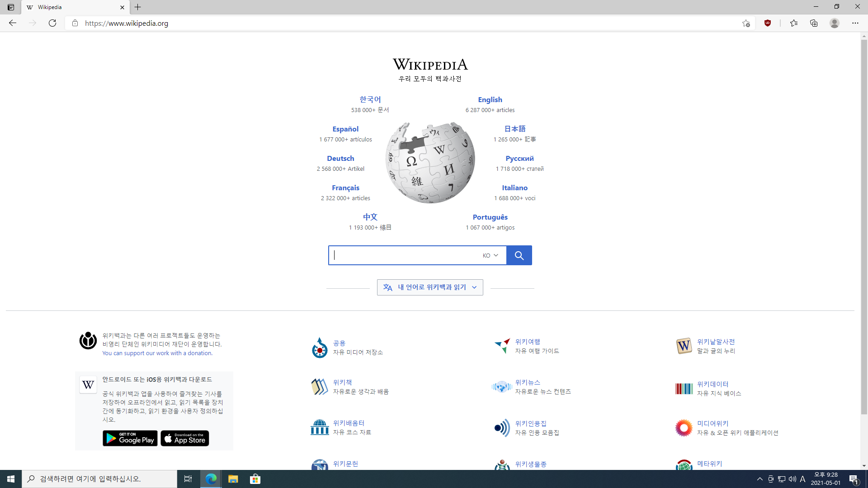868x488 pixels.
Task: Click the MediaWiki sunflower logo icon
Action: [x=684, y=427]
